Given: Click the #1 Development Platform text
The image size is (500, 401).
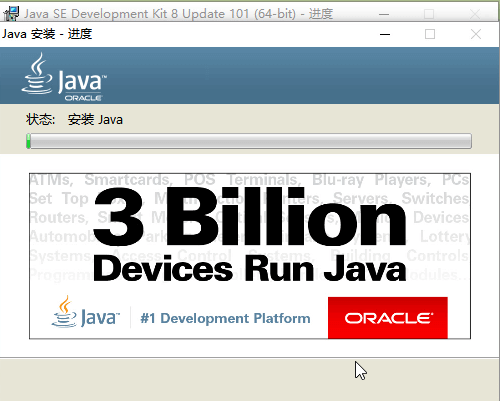Looking at the screenshot, I should click(225, 318).
